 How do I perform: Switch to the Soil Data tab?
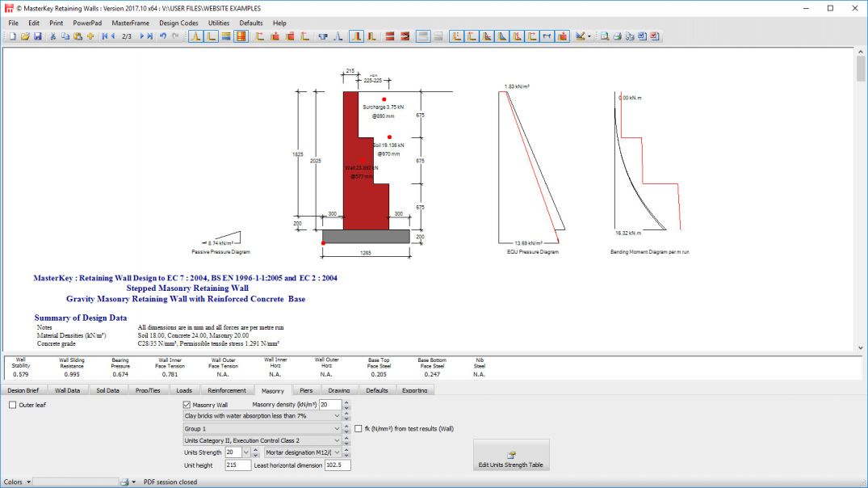coord(108,390)
